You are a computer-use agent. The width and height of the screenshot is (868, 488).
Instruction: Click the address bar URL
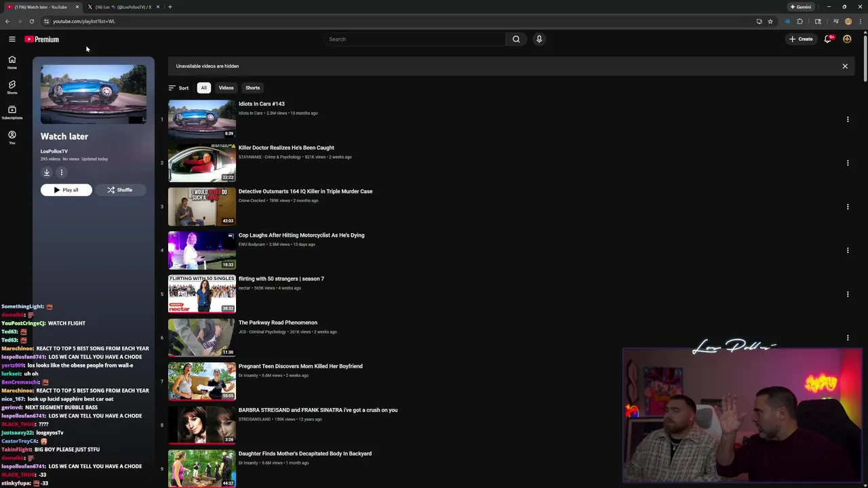[84, 21]
